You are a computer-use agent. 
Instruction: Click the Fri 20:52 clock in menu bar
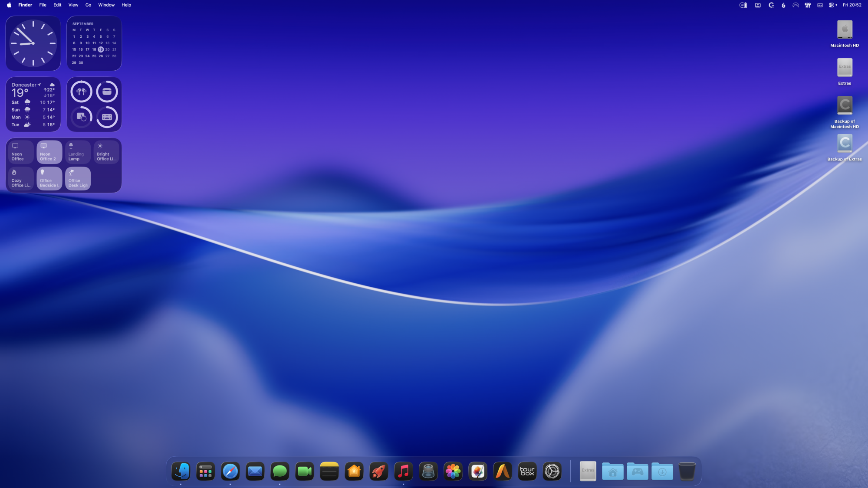click(x=852, y=5)
